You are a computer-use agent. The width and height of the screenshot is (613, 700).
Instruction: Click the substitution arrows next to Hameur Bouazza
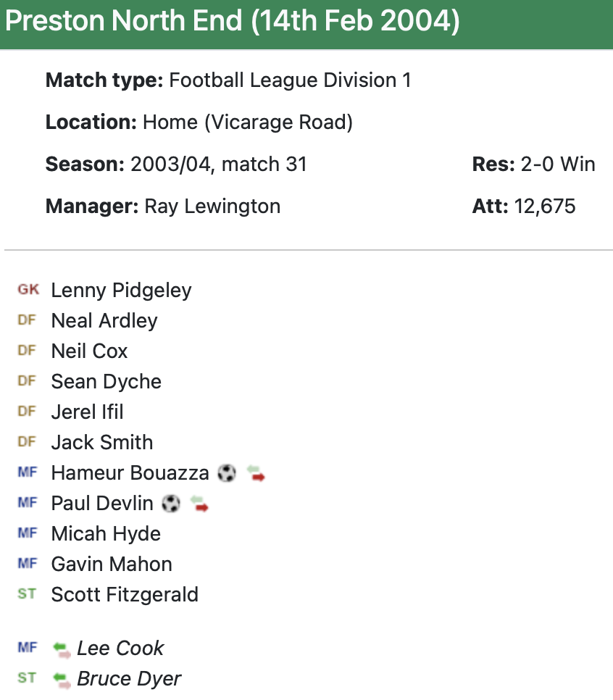pos(255,474)
